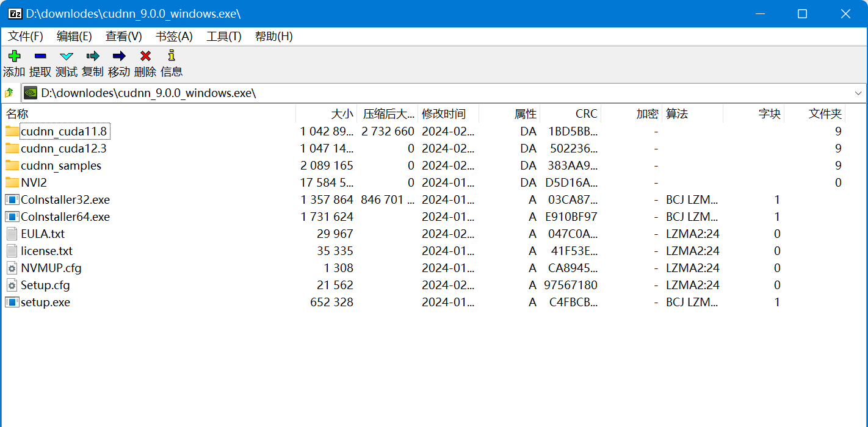Open the address bar dropdown arrow
Screen dimensions: 868x427
coord(859,93)
